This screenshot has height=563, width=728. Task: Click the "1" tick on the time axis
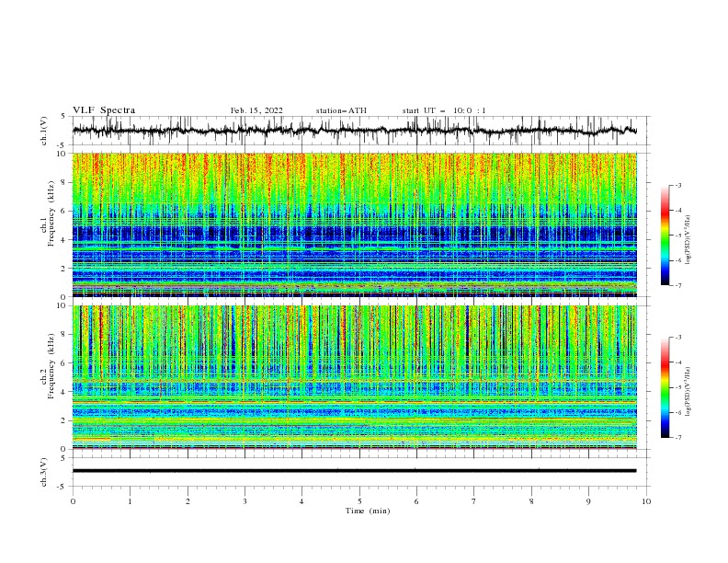coord(130,501)
